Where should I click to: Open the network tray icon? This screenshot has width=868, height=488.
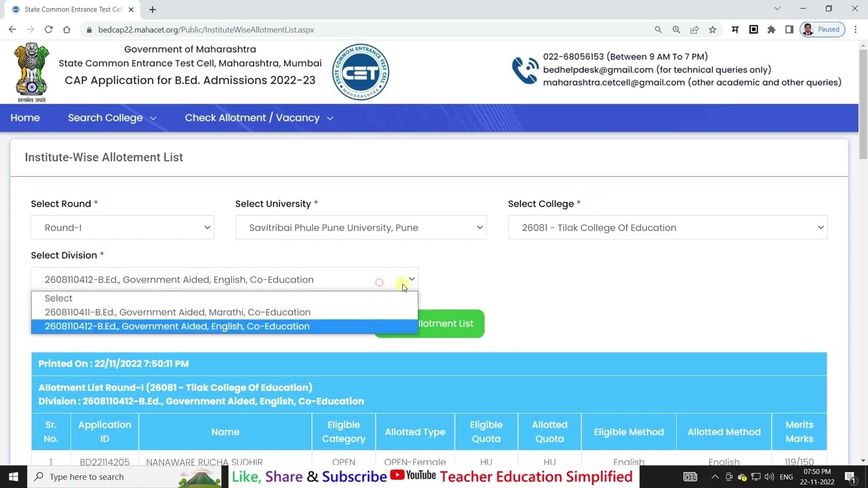[x=755, y=477]
